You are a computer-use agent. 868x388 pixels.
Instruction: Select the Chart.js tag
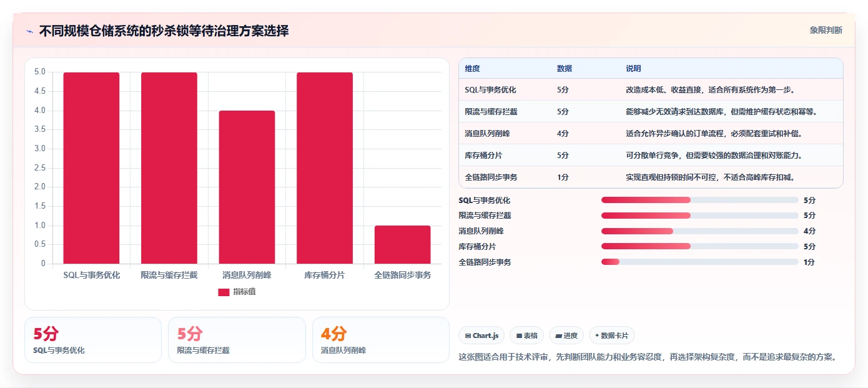pos(481,336)
